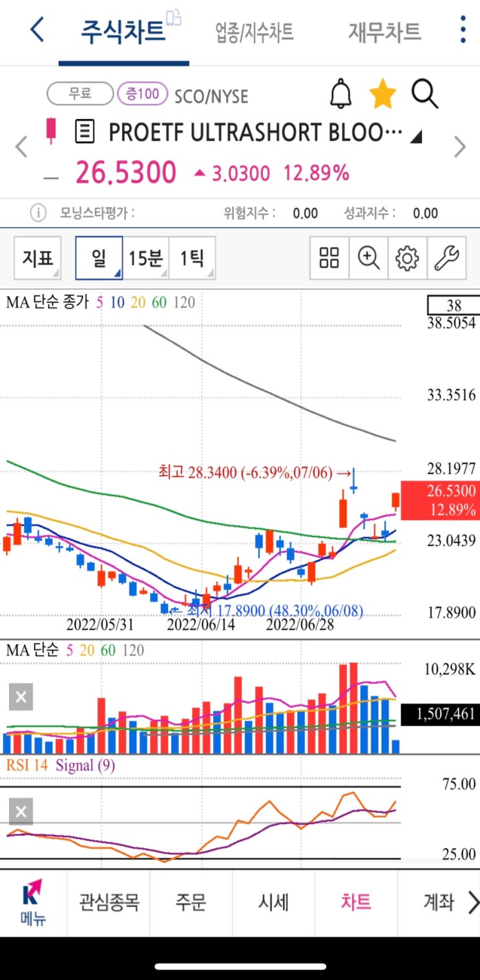Tap the candlestick icon beside stock name

point(51,130)
